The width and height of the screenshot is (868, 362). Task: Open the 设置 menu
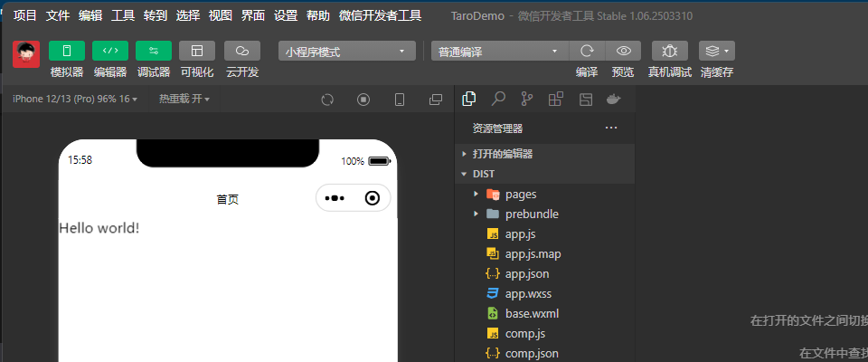point(286,15)
